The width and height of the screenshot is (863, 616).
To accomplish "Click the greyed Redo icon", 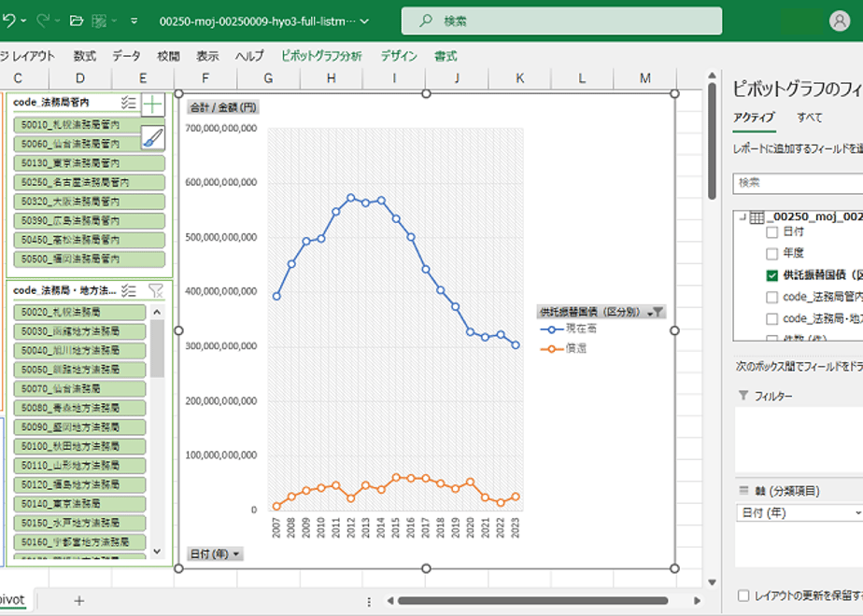I will click(43, 21).
